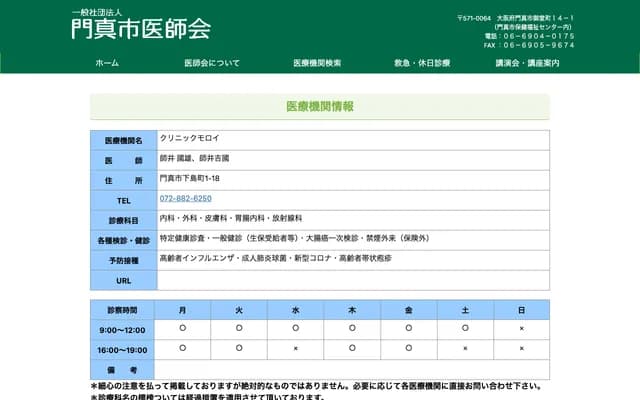Click Saturday 9:00〜12:00 circle mark

pos(465,328)
